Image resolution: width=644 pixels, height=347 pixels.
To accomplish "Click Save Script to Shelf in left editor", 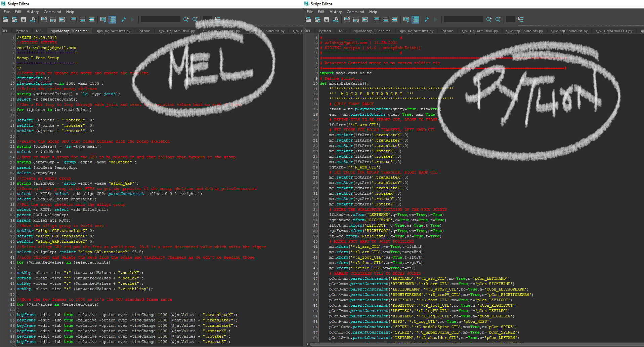I will [33, 20].
